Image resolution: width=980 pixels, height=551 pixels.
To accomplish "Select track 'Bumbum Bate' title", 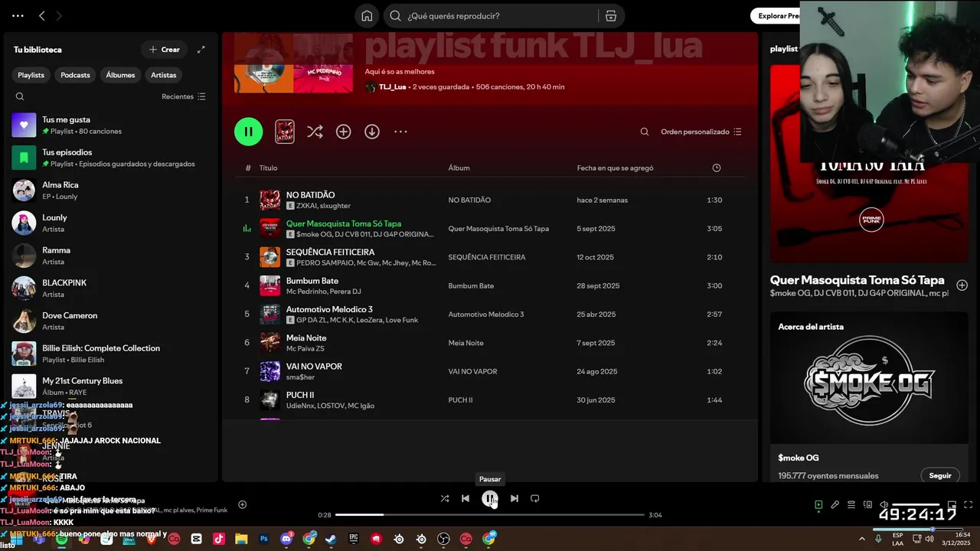I will point(312,281).
